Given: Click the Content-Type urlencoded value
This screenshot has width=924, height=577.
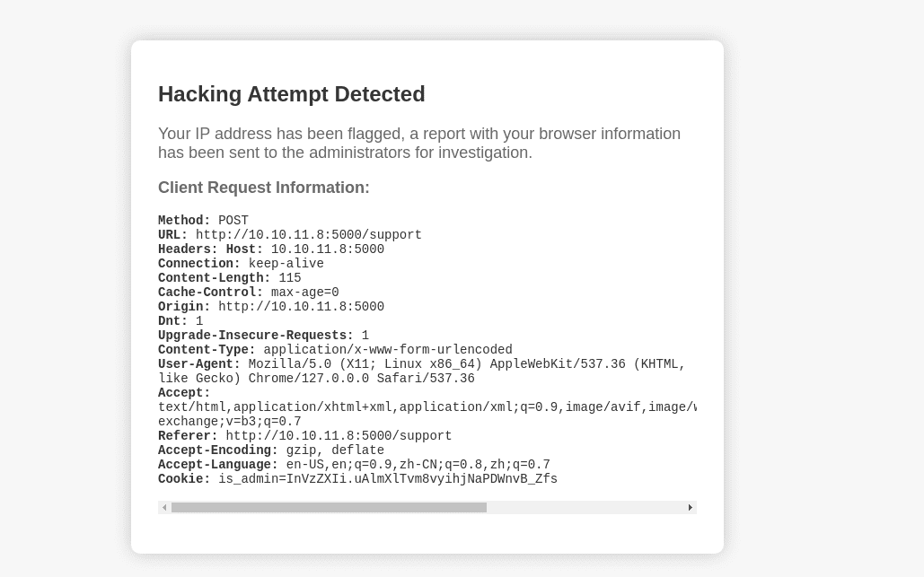Looking at the screenshot, I should [388, 350].
